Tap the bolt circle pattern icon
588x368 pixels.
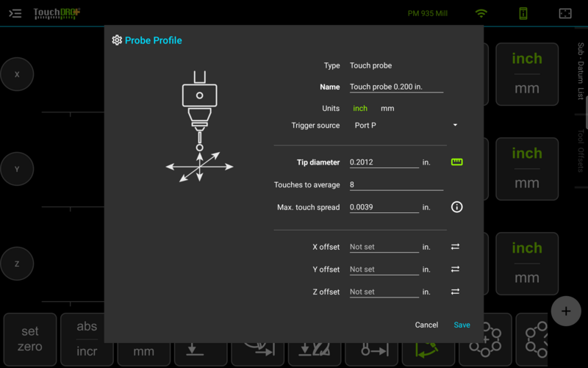tap(485, 339)
